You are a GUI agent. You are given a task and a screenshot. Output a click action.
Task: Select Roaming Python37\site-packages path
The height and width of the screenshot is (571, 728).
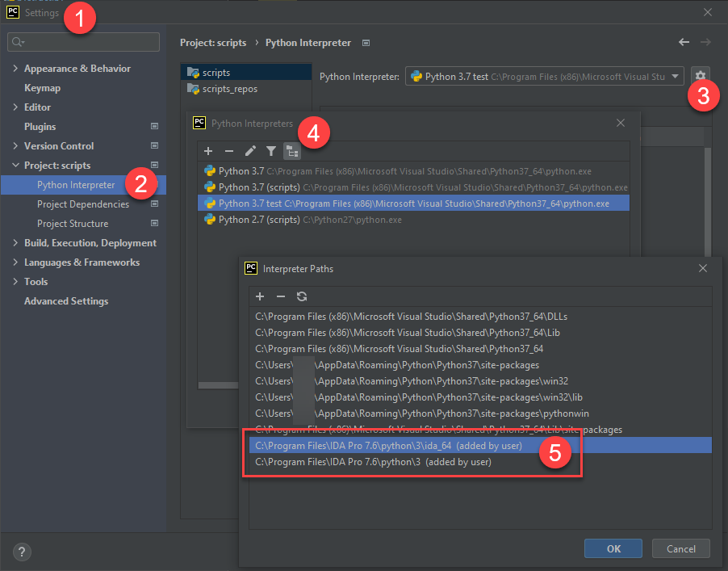coord(480,365)
